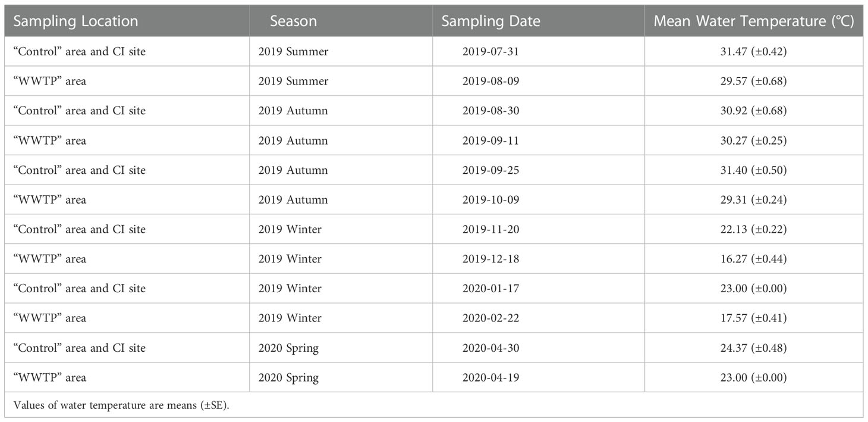Select the 2019-08-09 date cell
The height and width of the screenshot is (422, 868).
[x=490, y=81]
